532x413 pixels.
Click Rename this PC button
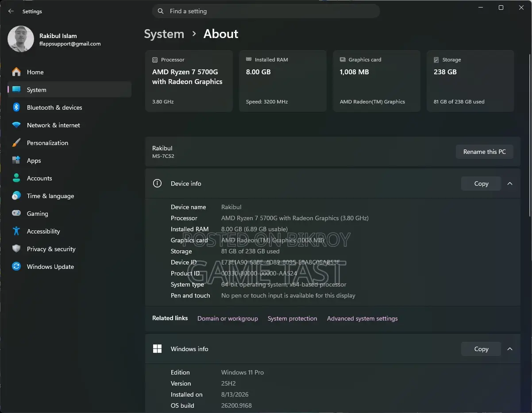485,152
